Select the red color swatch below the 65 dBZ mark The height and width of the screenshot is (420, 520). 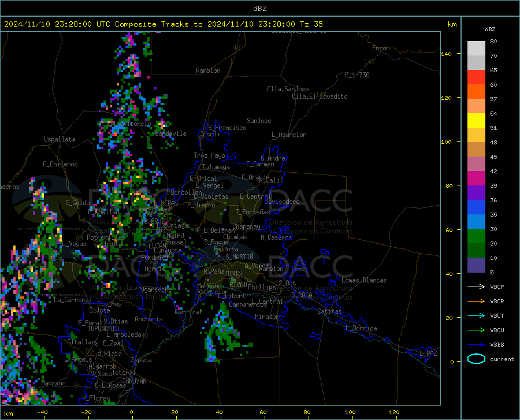coord(476,77)
